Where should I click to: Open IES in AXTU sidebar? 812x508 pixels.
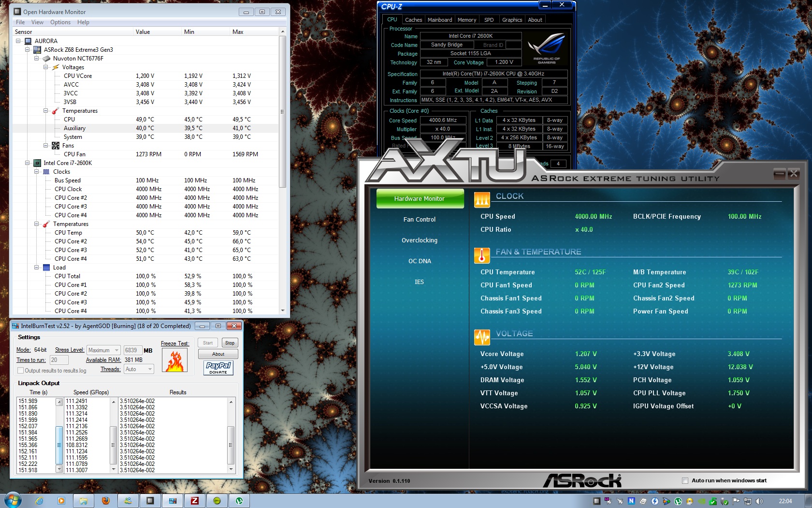420,282
